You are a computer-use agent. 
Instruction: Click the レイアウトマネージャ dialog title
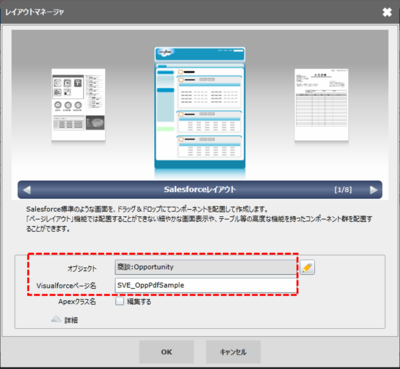pyautogui.click(x=34, y=12)
